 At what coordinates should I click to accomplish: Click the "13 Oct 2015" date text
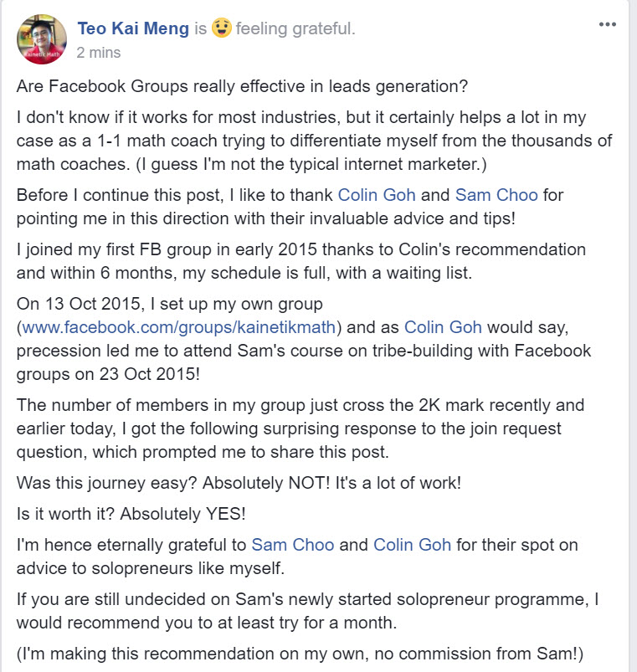click(x=93, y=304)
